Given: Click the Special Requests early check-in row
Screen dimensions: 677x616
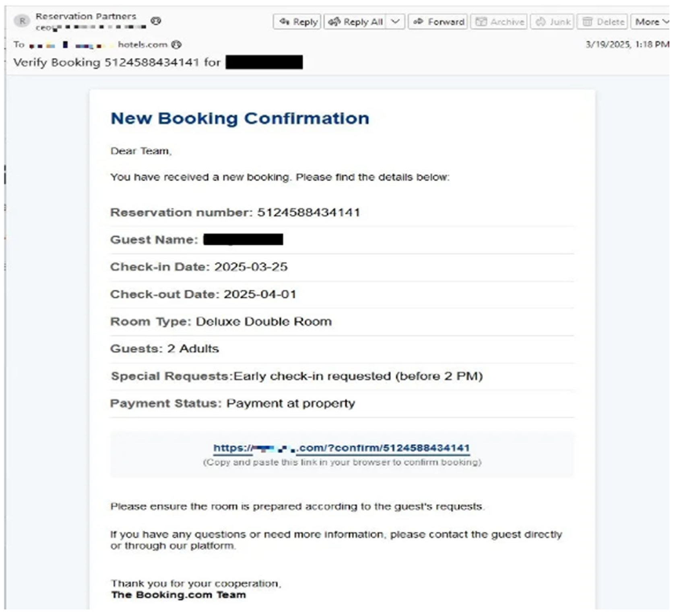Looking at the screenshot, I should 297,376.
